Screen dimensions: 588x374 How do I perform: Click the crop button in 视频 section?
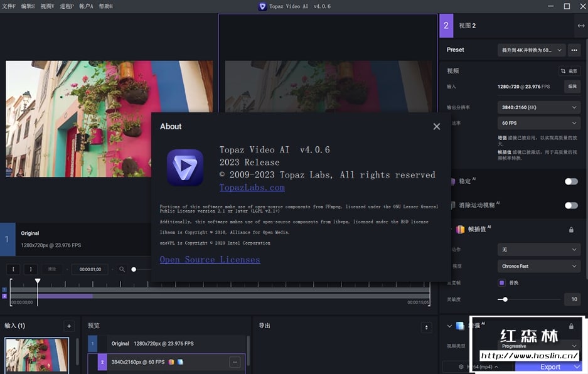coord(569,71)
